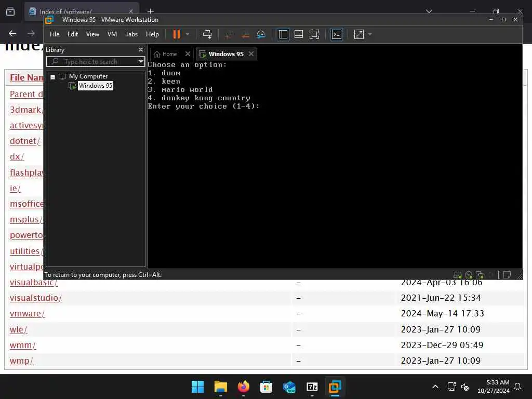Pause the virtual machine with the orange pause button
The image size is (532, 399).
click(x=177, y=34)
